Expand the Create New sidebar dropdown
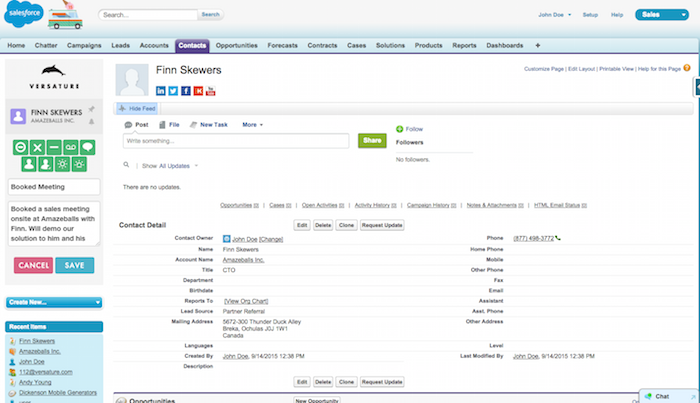The image size is (700, 403). coord(54,302)
